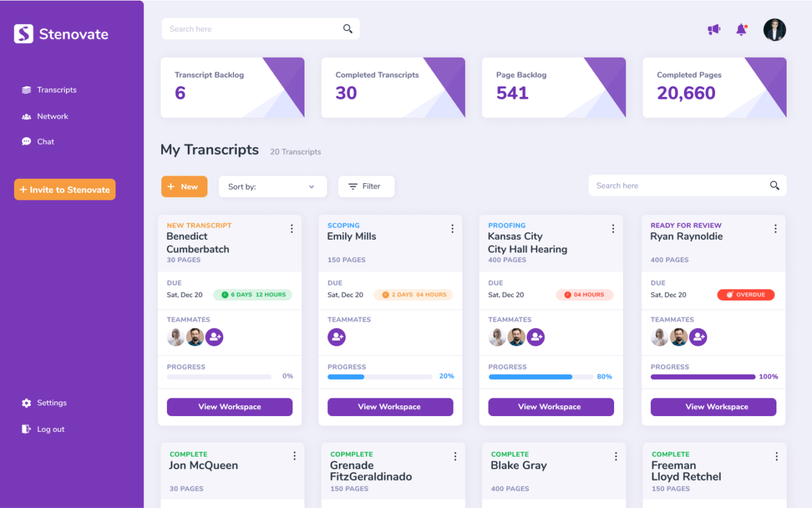Click the Invite to Stenovate button
Viewport: 812px width, 508px height.
tap(64, 189)
